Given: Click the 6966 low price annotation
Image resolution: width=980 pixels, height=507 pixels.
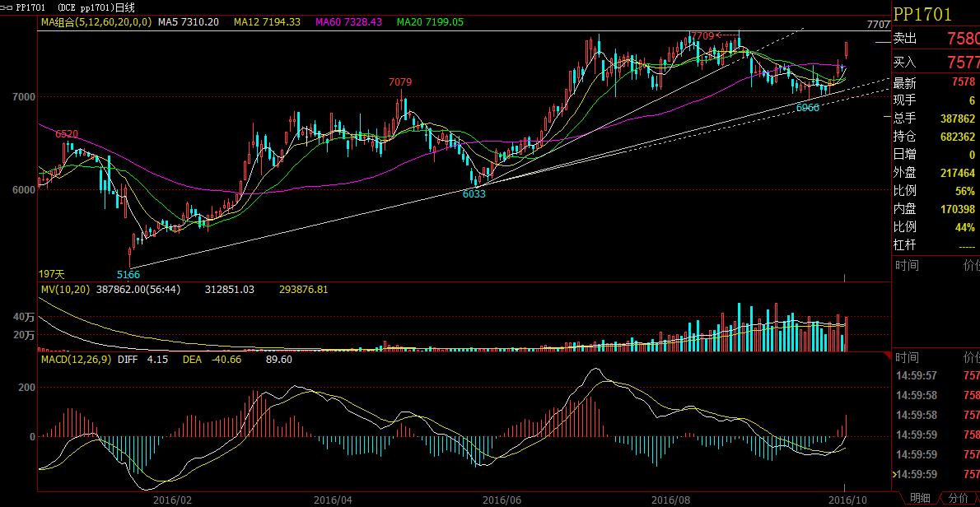Looking at the screenshot, I should [808, 107].
